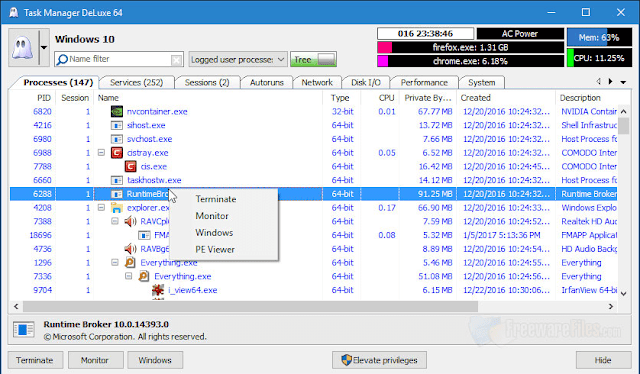Click vertical scrollbar down arrow
Image resolution: width=640 pixels, height=374 pixels.
pos(624,293)
